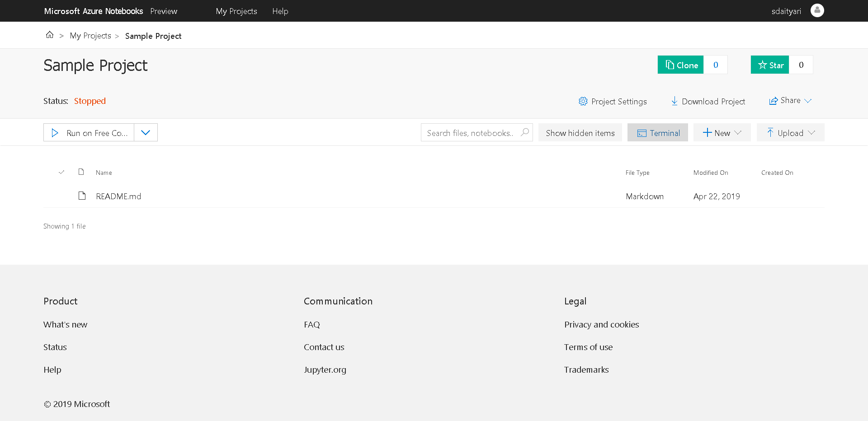Image resolution: width=868 pixels, height=421 pixels.
Task: Open the Project Settings gear icon
Action: click(583, 101)
